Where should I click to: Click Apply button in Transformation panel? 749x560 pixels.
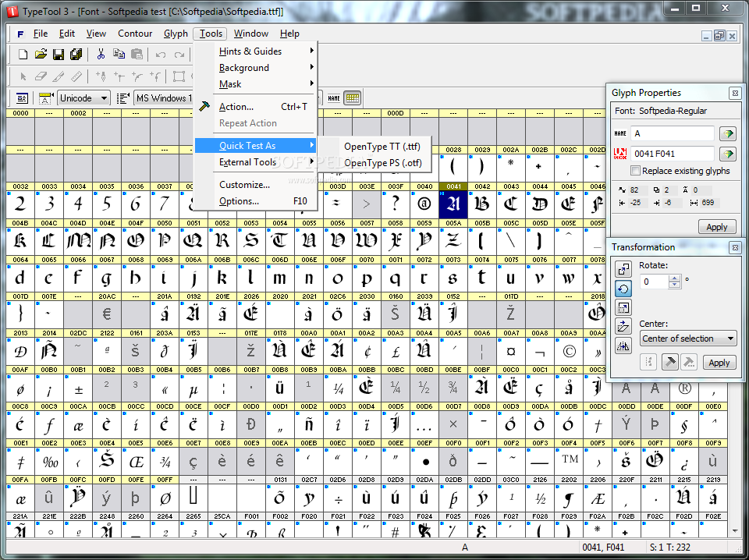point(719,363)
